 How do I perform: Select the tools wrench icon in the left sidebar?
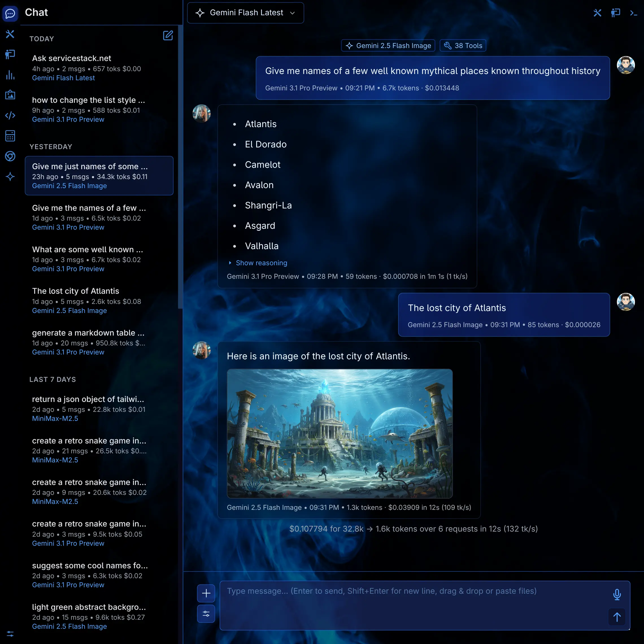coord(10,34)
